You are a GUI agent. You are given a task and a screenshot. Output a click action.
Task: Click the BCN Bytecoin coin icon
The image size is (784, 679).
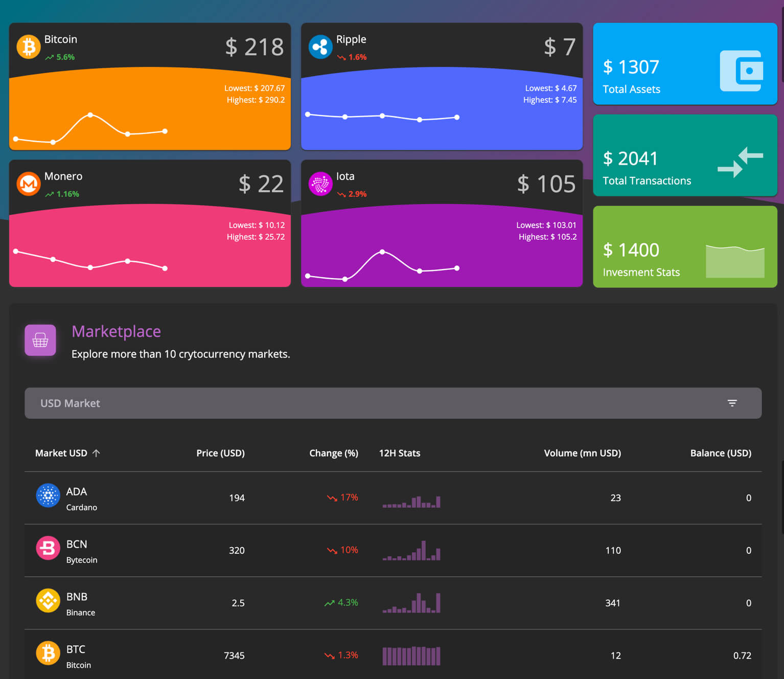click(x=48, y=548)
